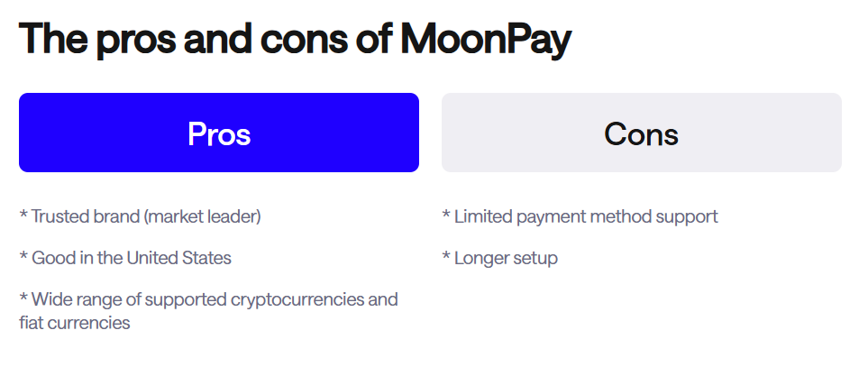Click the black 'Cons' label text
868x367 pixels.
click(x=641, y=134)
